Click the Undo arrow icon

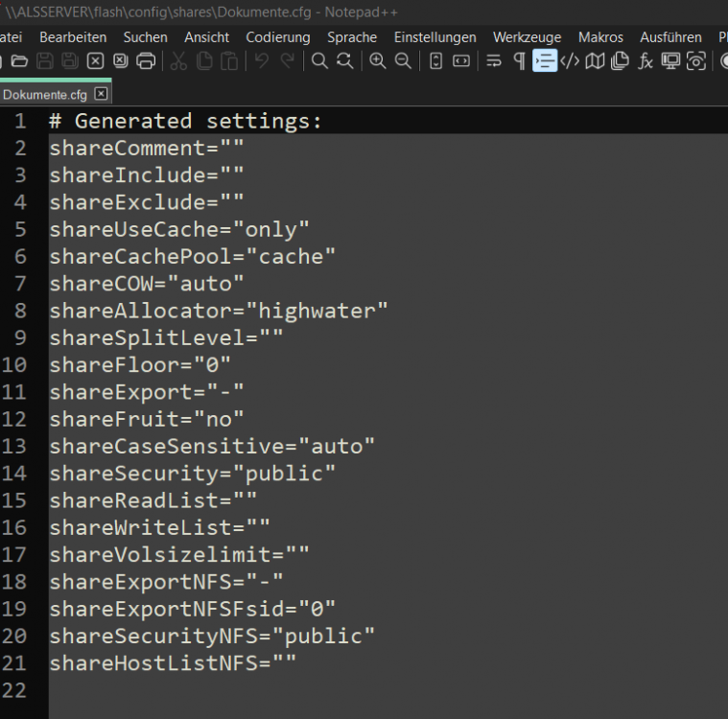262,60
